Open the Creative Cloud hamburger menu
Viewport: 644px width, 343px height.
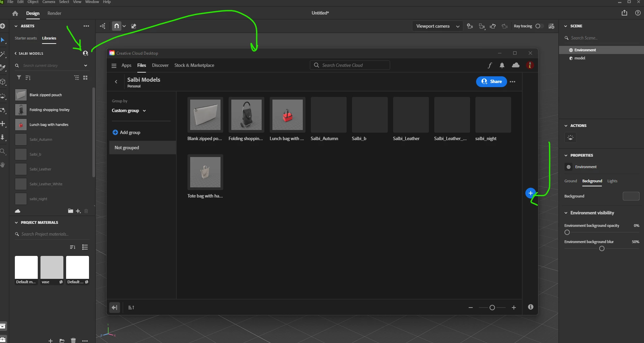114,65
